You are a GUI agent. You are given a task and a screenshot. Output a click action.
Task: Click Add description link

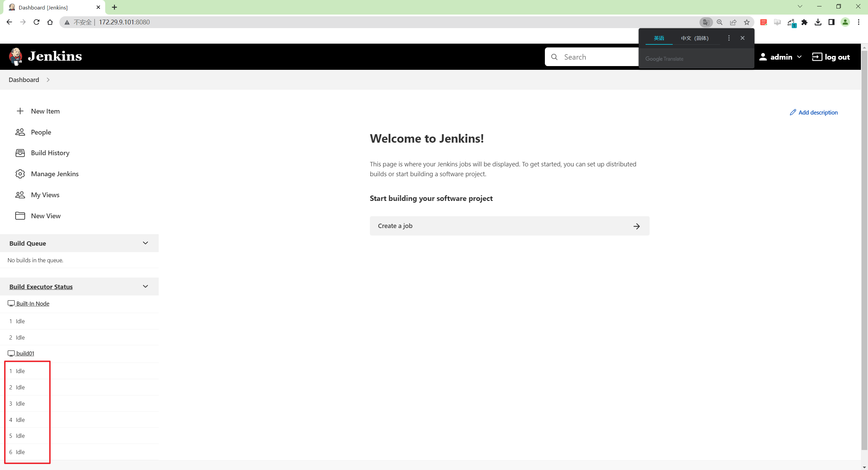[814, 113]
